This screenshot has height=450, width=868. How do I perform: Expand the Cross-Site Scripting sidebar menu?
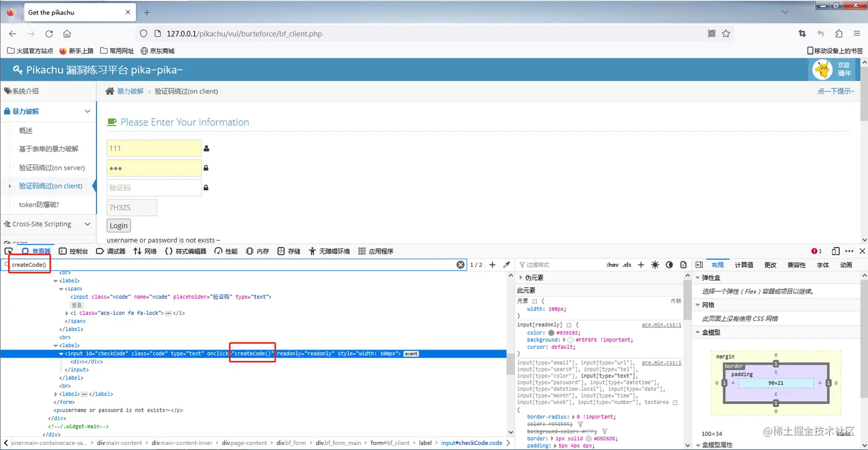click(x=48, y=224)
